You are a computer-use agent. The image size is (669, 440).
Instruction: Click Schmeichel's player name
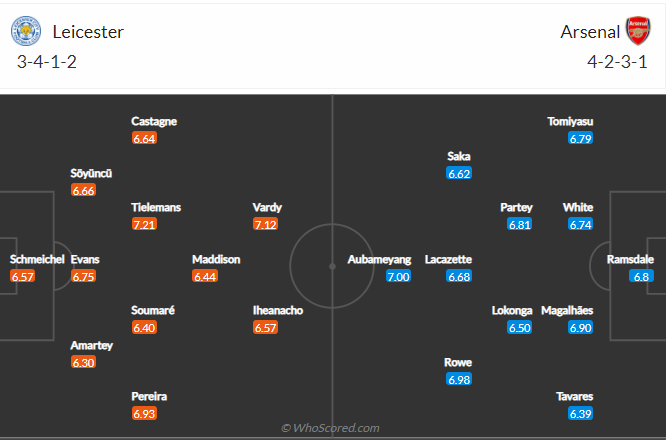[x=37, y=259]
